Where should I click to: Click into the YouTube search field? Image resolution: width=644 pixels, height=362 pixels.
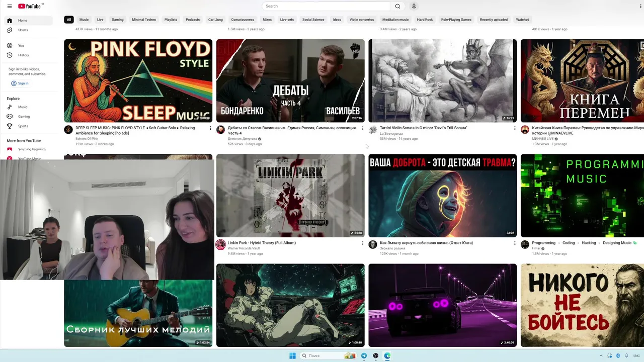(x=326, y=6)
